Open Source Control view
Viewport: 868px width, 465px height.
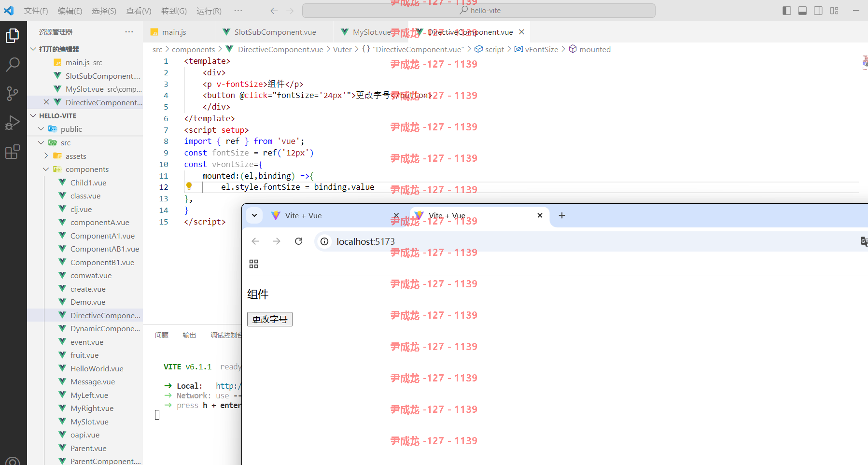13,94
